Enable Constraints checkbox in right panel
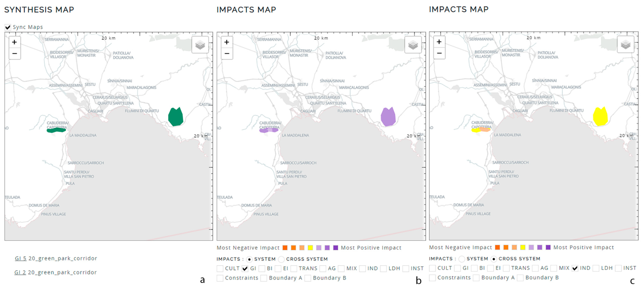Screen dimensions: 644x291 pyautogui.click(x=432, y=278)
